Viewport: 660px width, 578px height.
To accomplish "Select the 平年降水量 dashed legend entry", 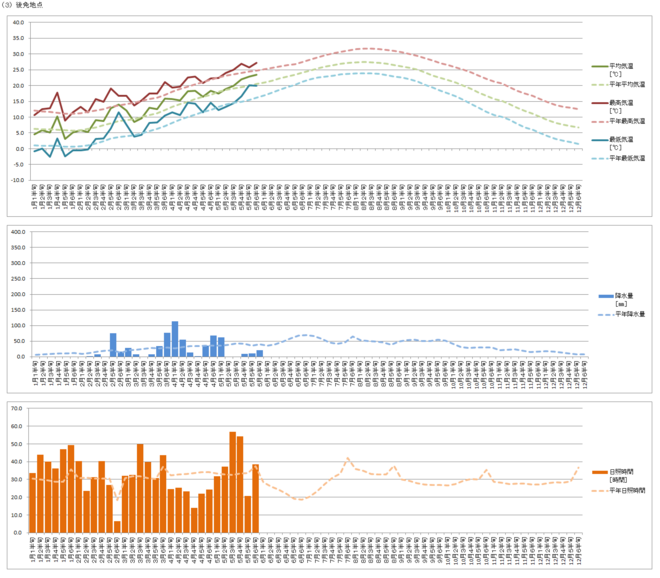I will pyautogui.click(x=621, y=314).
